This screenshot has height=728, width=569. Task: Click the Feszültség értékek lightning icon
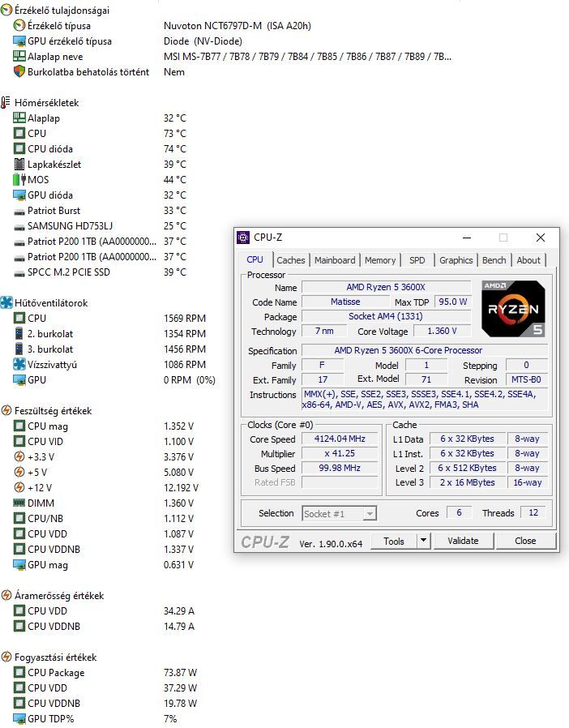pos(6,410)
